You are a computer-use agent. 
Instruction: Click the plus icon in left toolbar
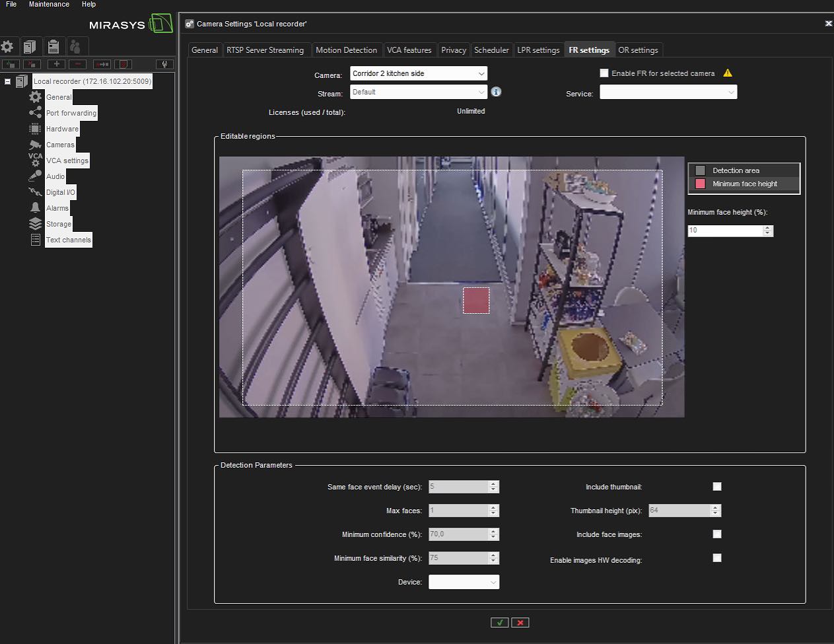point(56,64)
